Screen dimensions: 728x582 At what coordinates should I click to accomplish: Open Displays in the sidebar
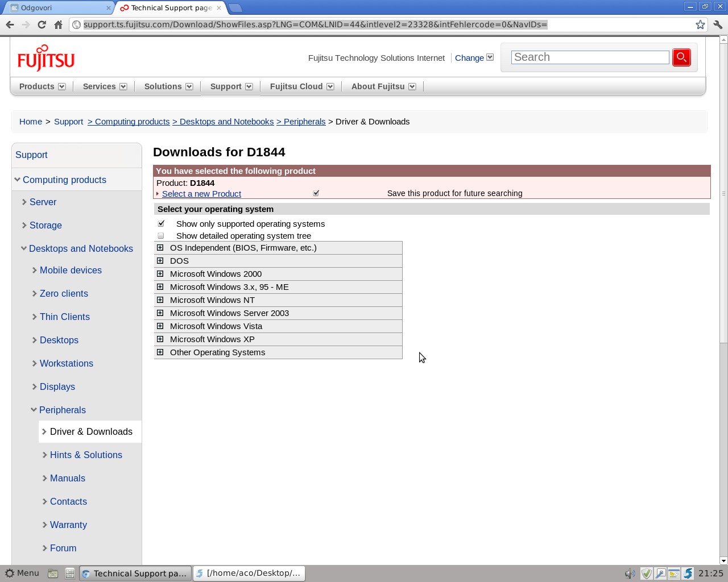tap(57, 387)
